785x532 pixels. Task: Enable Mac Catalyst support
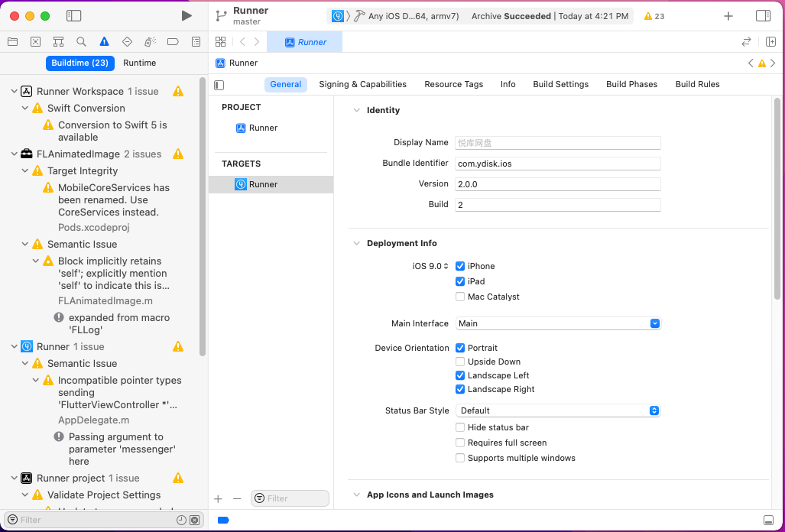(x=459, y=297)
